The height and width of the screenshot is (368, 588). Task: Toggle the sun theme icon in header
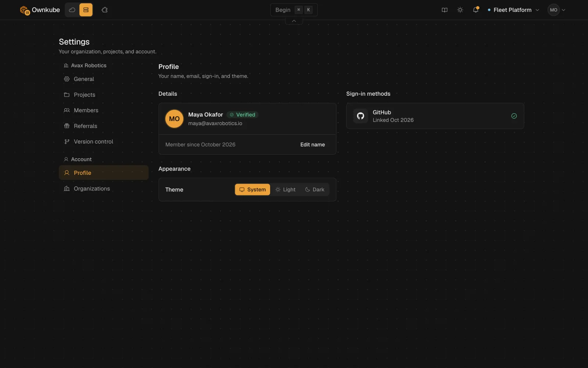point(460,10)
